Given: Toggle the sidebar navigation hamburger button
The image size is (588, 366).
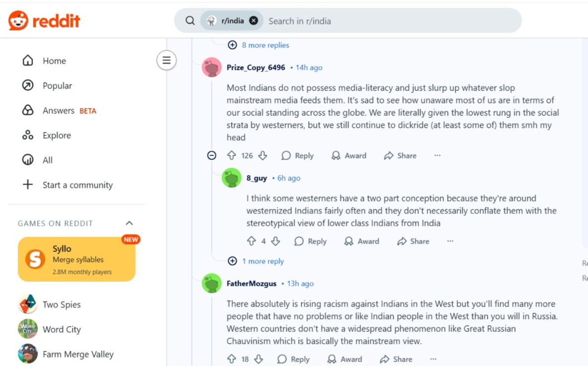Looking at the screenshot, I should [x=167, y=61].
